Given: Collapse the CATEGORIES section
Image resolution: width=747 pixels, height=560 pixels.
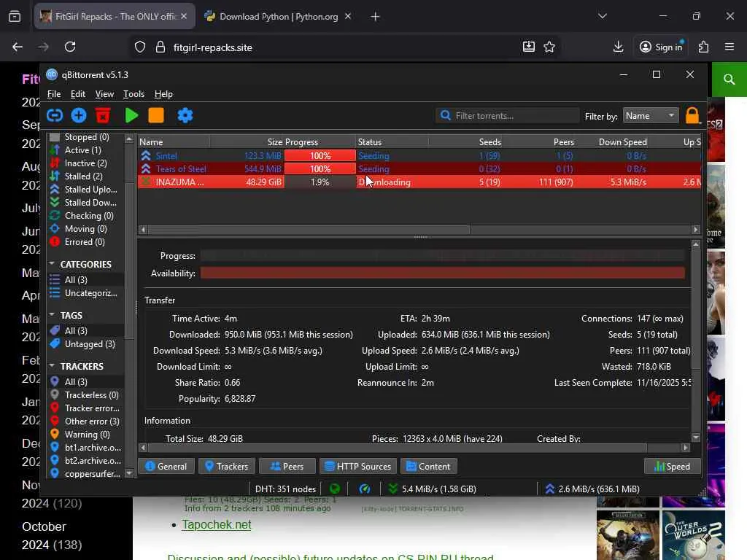Looking at the screenshot, I should tap(52, 263).
